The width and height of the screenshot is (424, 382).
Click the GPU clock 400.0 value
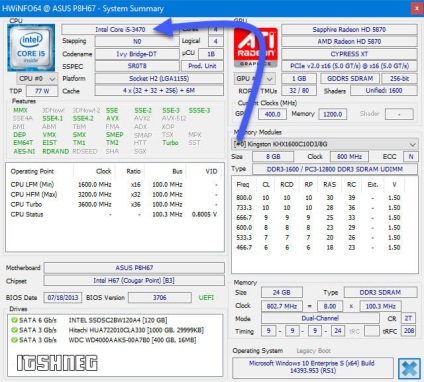point(272,114)
